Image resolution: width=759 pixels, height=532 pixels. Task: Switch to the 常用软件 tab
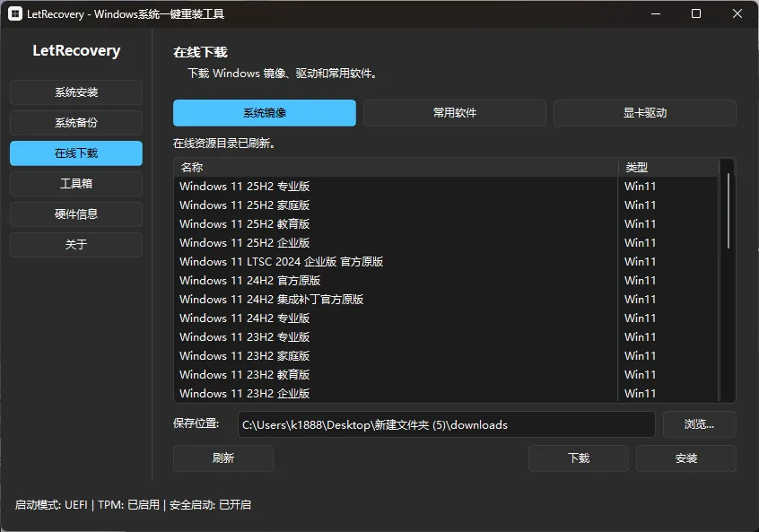coord(455,113)
